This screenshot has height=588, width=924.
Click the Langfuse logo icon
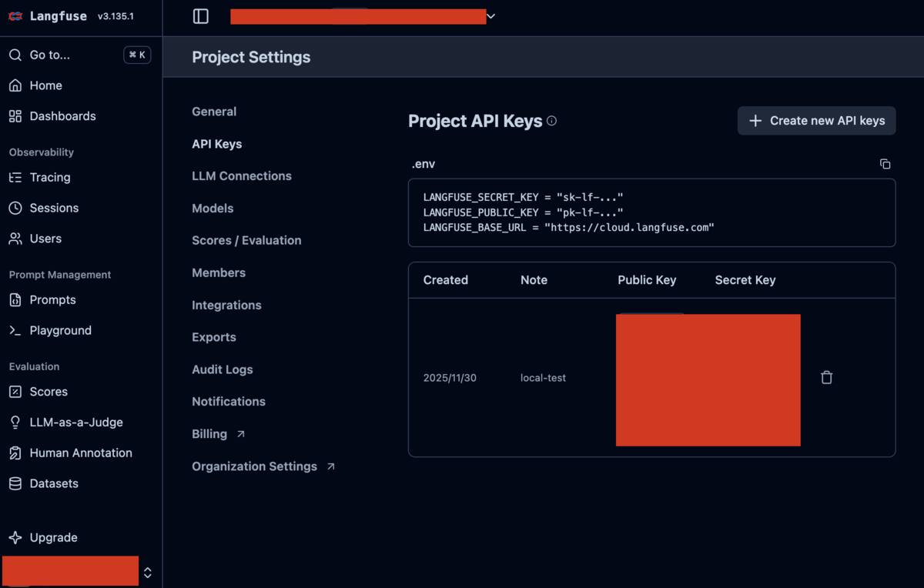point(15,16)
